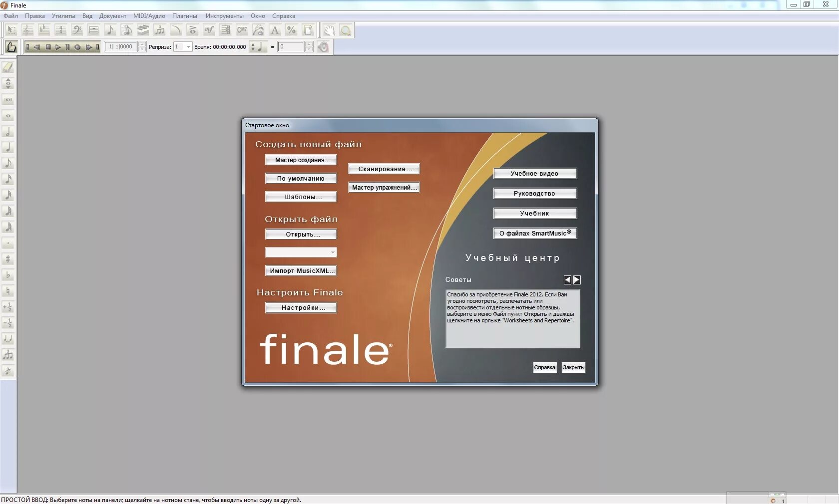
Task: Click the Stop playback button
Action: 48,47
